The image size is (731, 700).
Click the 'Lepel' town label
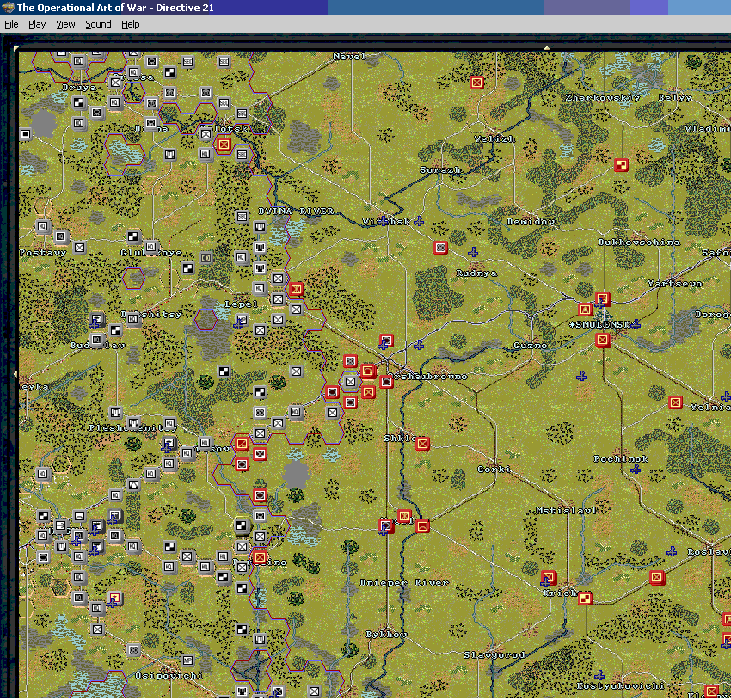241,304
